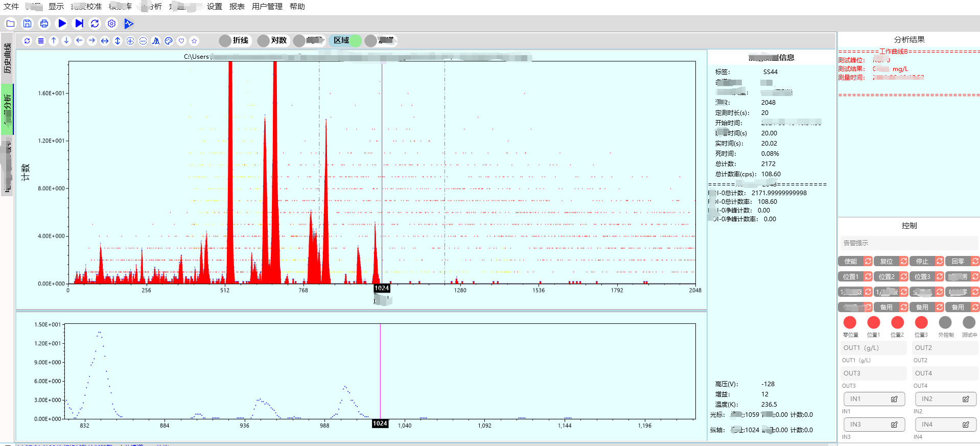Click the heart icon in chart toolbar
Image resolution: width=980 pixels, height=446 pixels.
click(181, 41)
